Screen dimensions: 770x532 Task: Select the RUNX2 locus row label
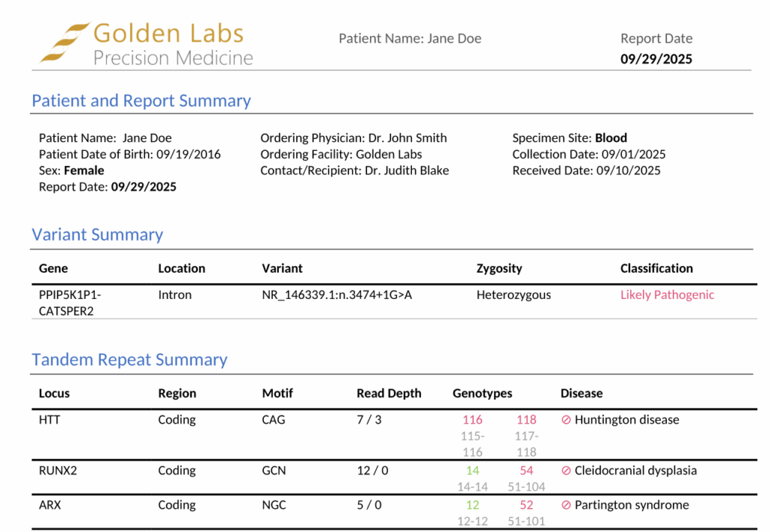(x=55, y=471)
